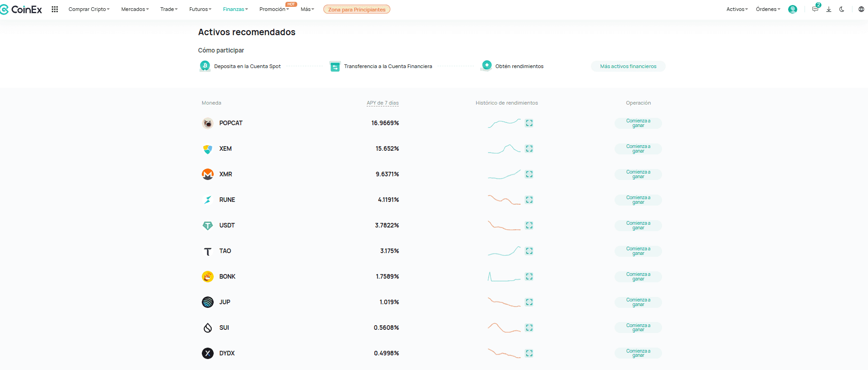
Task: Open Comprar Cripto dropdown menu
Action: (89, 9)
